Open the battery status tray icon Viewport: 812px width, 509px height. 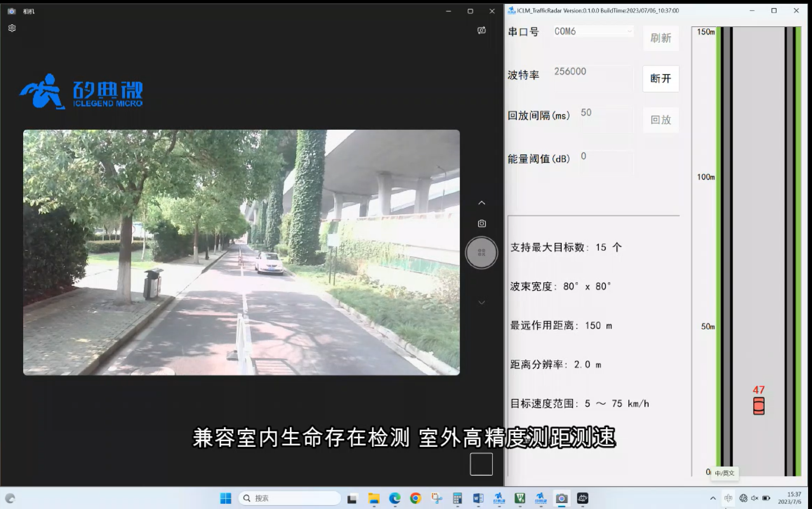pyautogui.click(x=766, y=498)
